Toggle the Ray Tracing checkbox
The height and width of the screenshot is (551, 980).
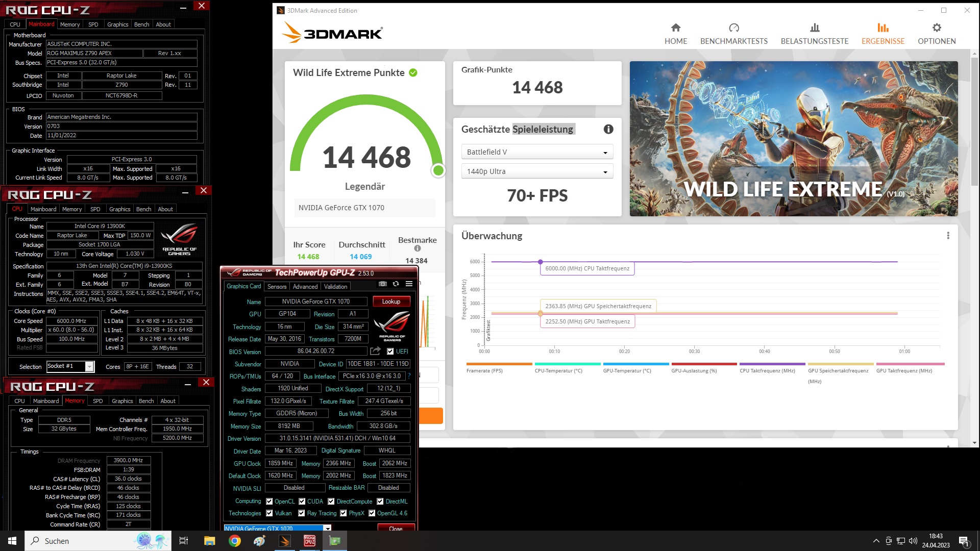coord(302,513)
